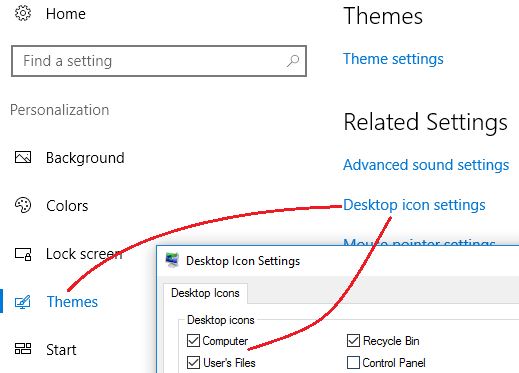The height and width of the screenshot is (373, 519).
Task: Uncheck the Computer checkbox
Action: [193, 341]
